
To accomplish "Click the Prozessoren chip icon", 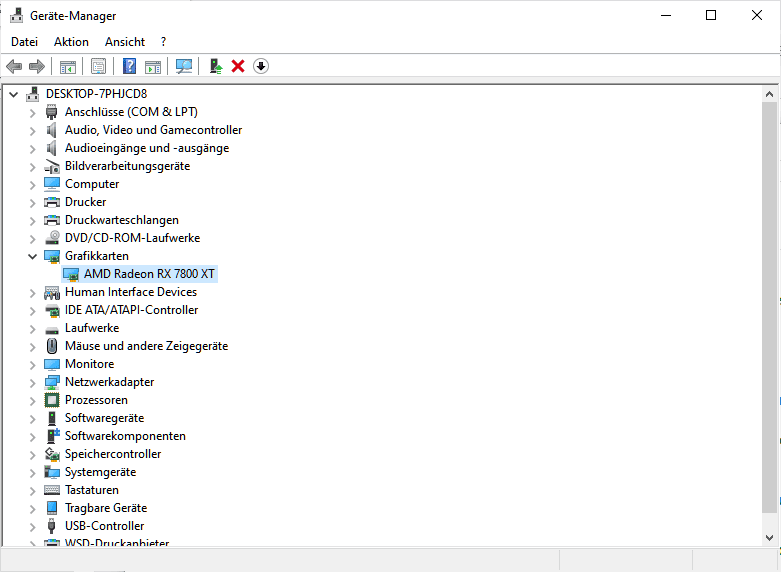I will click(52, 400).
